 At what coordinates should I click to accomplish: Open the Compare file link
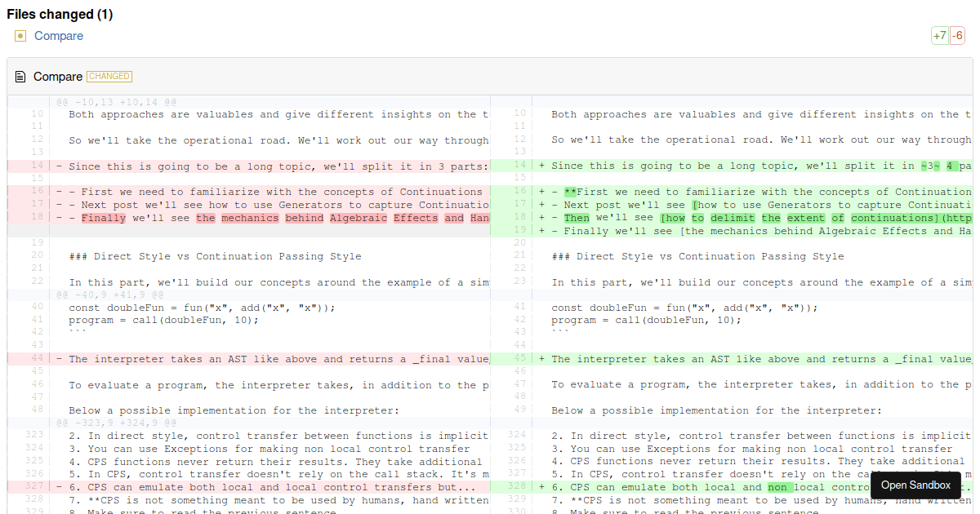pos(58,36)
